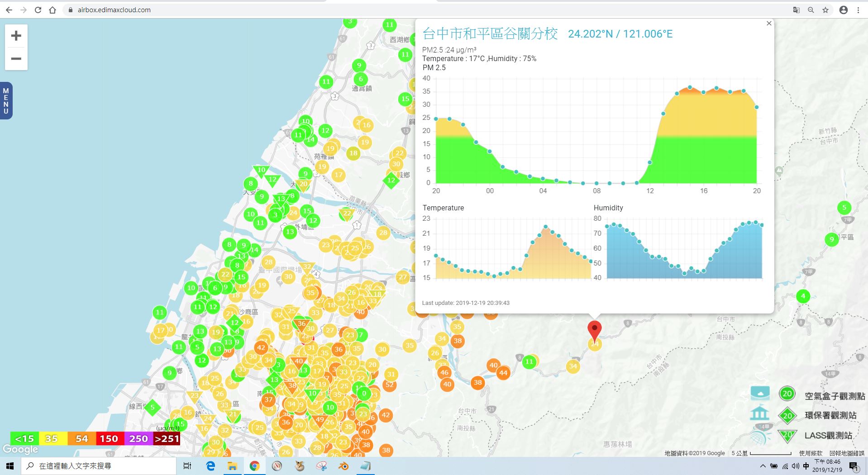
Task: Select the green <15 color scale swatch
Action: click(24, 438)
